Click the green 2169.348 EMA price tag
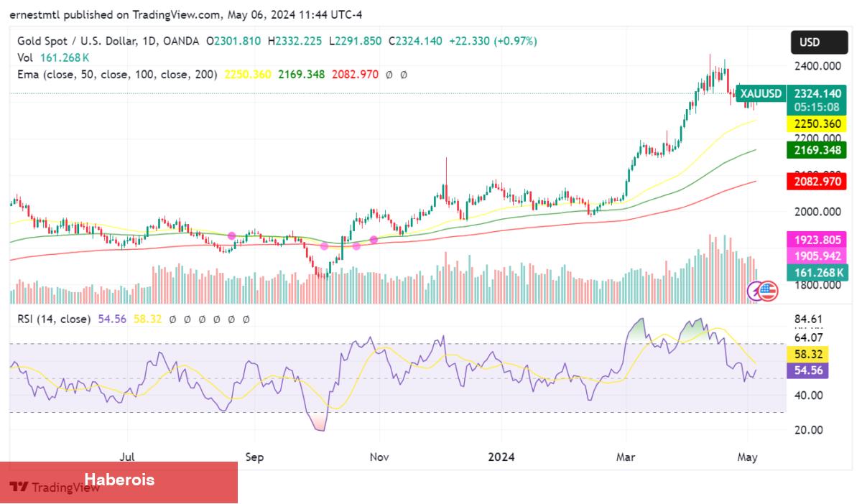862x504 pixels. pos(817,150)
